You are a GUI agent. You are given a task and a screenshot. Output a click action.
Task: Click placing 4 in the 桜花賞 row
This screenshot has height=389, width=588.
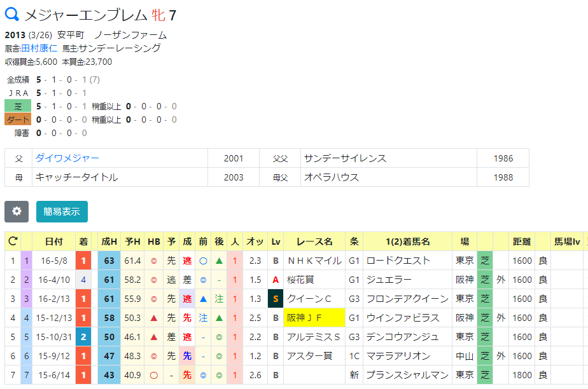83,280
